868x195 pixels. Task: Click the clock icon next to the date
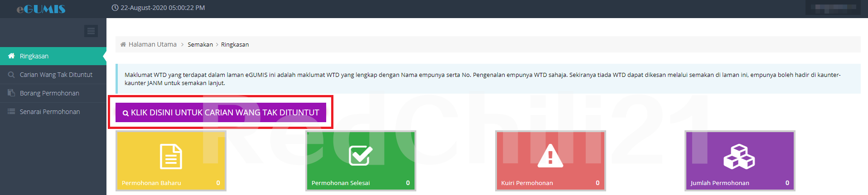(115, 8)
